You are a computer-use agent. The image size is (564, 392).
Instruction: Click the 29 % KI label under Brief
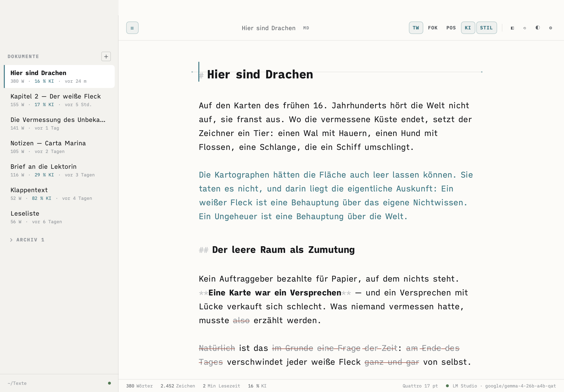(x=44, y=175)
